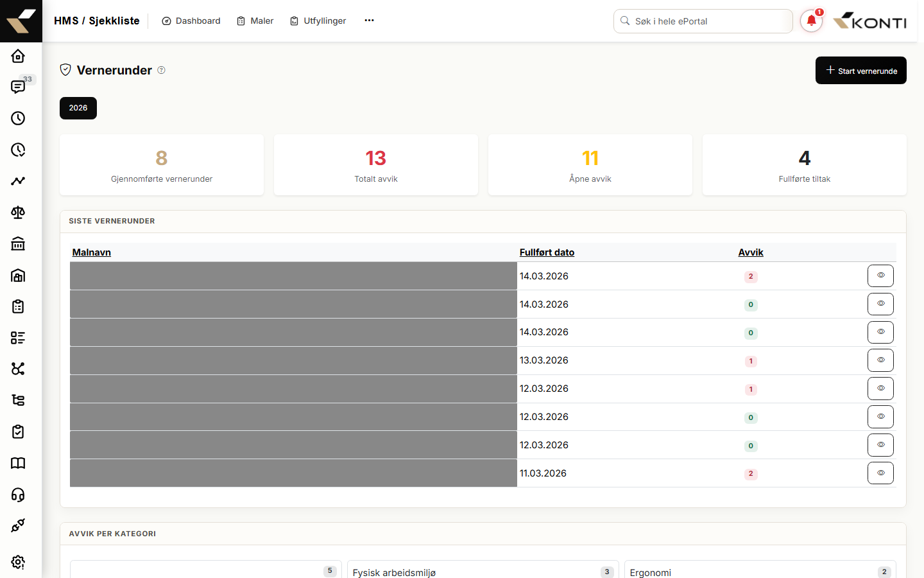Image resolution: width=924 pixels, height=578 pixels.
Task: Open the plug integrations sidebar icon
Action: coord(18,525)
